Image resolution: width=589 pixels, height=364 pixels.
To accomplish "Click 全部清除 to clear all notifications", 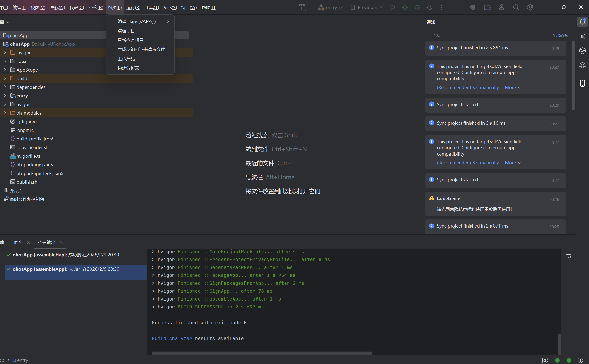I will 560,35.
